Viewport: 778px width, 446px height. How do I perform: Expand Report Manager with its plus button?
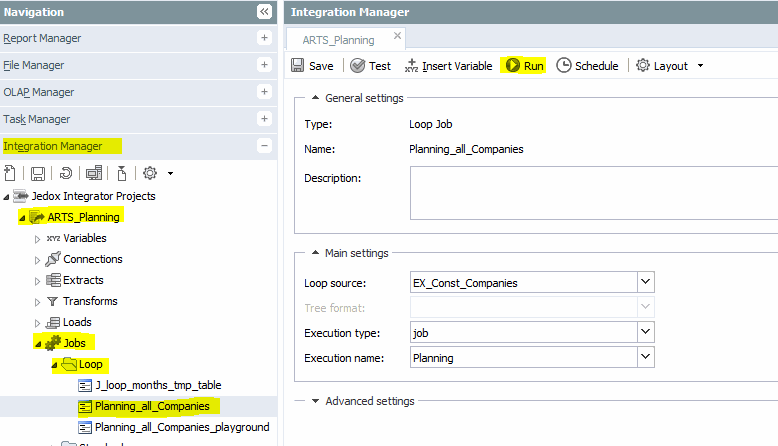(264, 38)
